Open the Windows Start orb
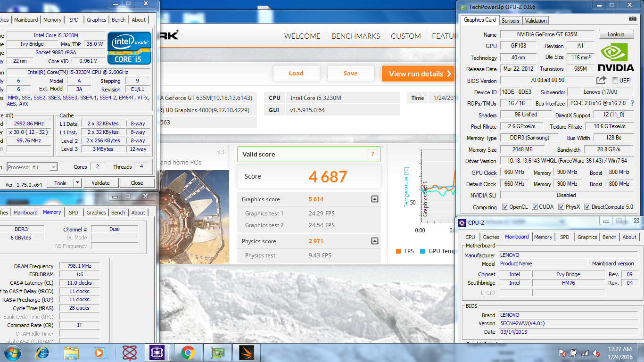The width and height of the screenshot is (644, 362). [x=12, y=353]
